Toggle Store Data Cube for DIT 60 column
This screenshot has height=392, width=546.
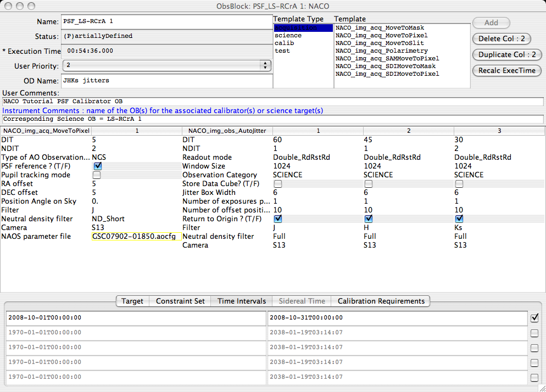[278, 183]
